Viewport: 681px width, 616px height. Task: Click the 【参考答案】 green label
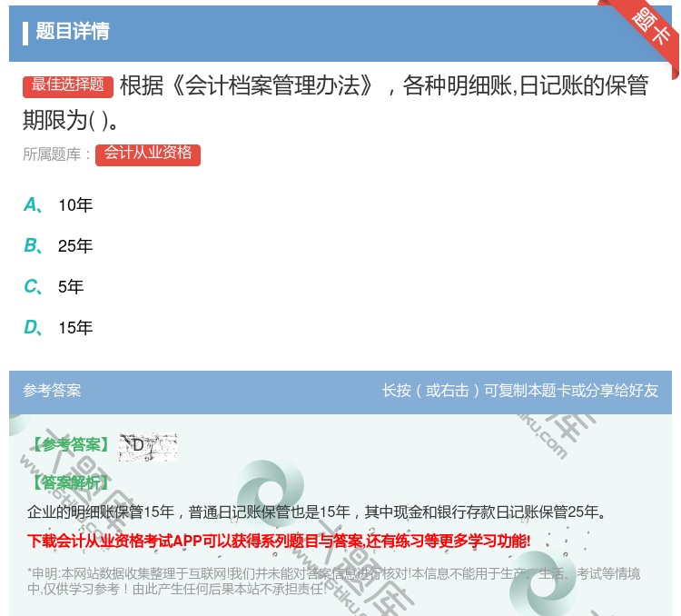[71, 444]
